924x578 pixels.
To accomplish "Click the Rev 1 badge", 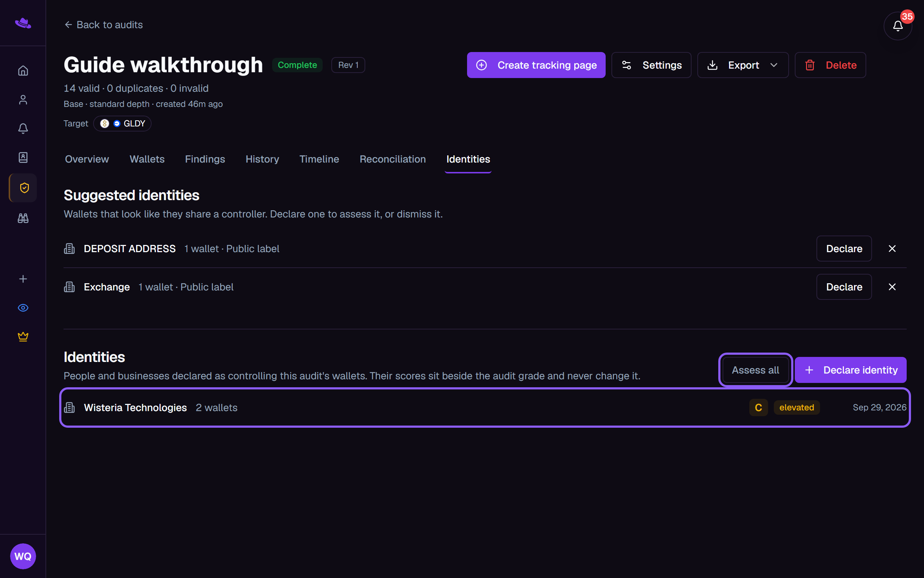I will pos(348,65).
